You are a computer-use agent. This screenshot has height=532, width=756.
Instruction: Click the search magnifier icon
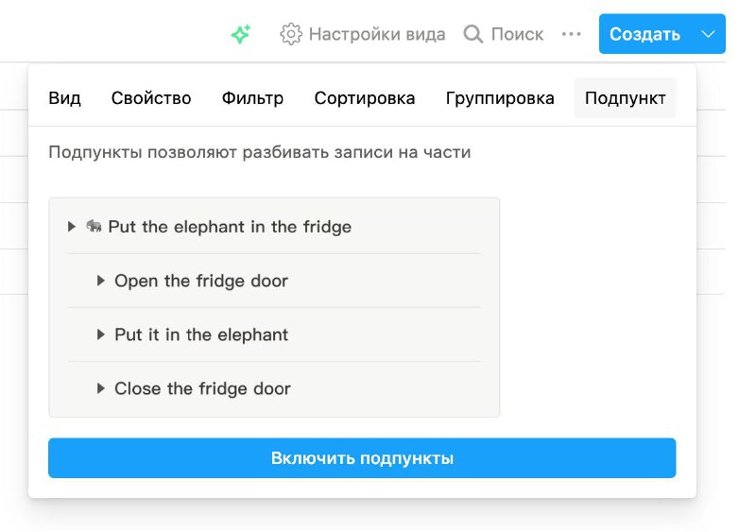coord(473,34)
